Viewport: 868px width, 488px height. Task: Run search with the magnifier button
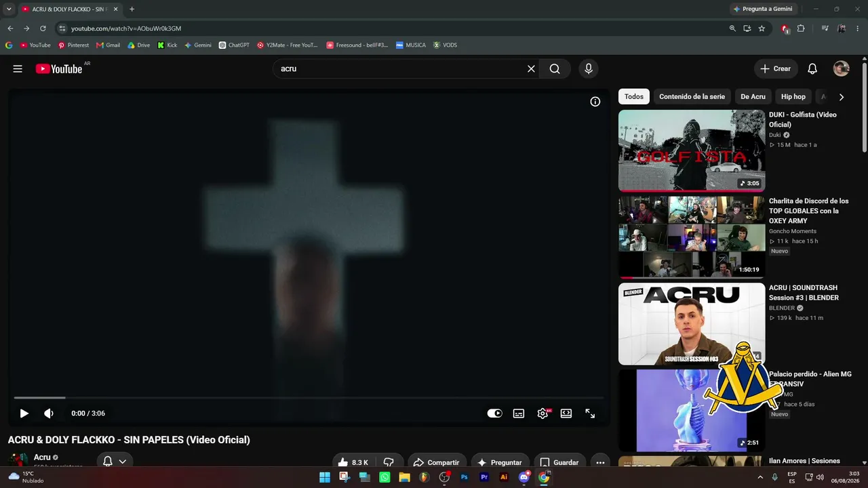(x=555, y=68)
